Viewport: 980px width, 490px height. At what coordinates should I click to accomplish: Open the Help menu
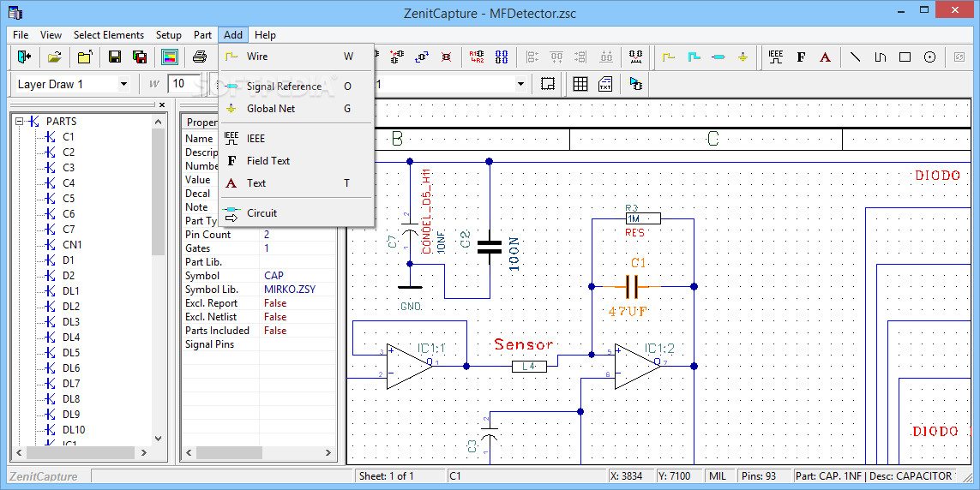[x=265, y=35]
